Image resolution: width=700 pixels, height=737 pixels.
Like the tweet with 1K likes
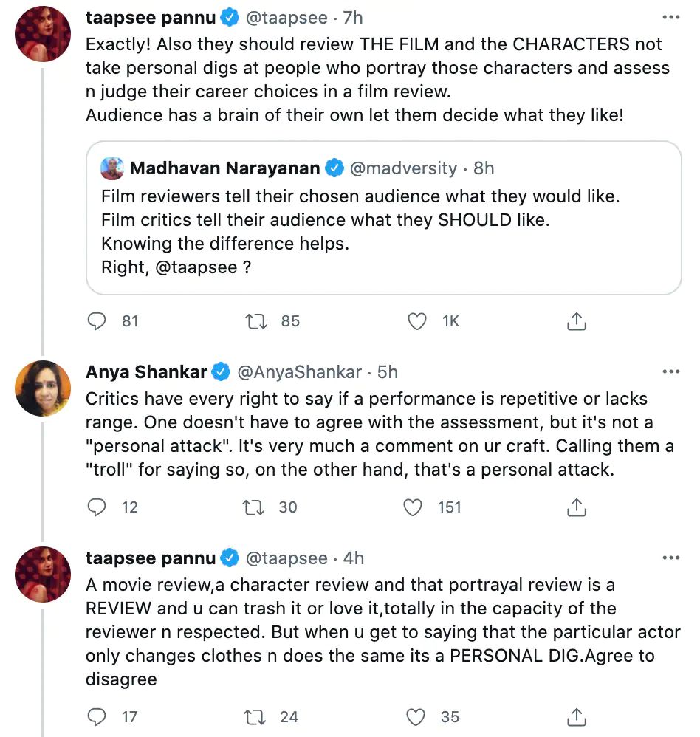pos(416,321)
